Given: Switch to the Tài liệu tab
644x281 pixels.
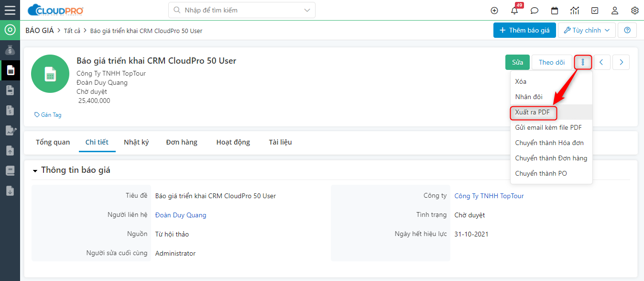Looking at the screenshot, I should pyautogui.click(x=280, y=142).
